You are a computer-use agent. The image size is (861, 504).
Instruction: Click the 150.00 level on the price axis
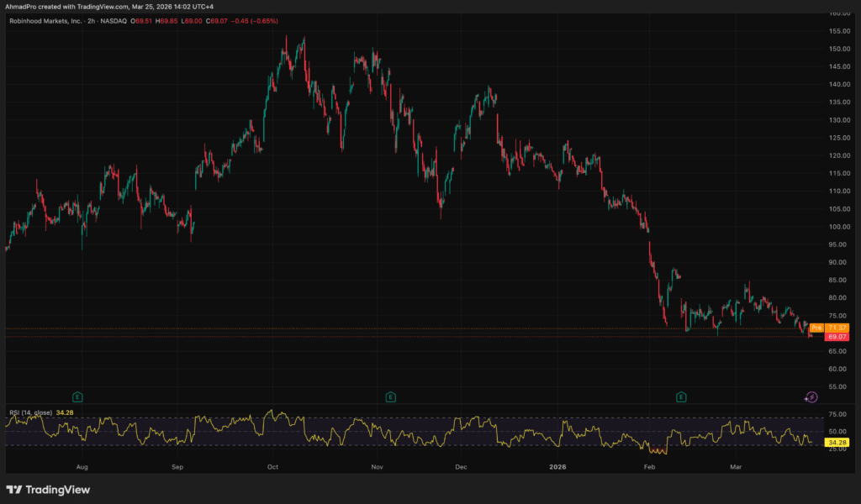click(x=838, y=49)
